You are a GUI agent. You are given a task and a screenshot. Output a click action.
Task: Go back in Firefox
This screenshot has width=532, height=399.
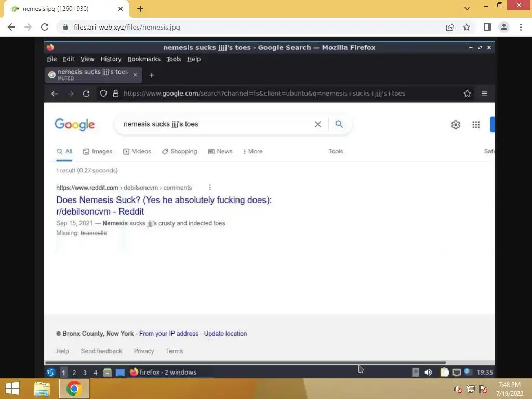(x=54, y=94)
